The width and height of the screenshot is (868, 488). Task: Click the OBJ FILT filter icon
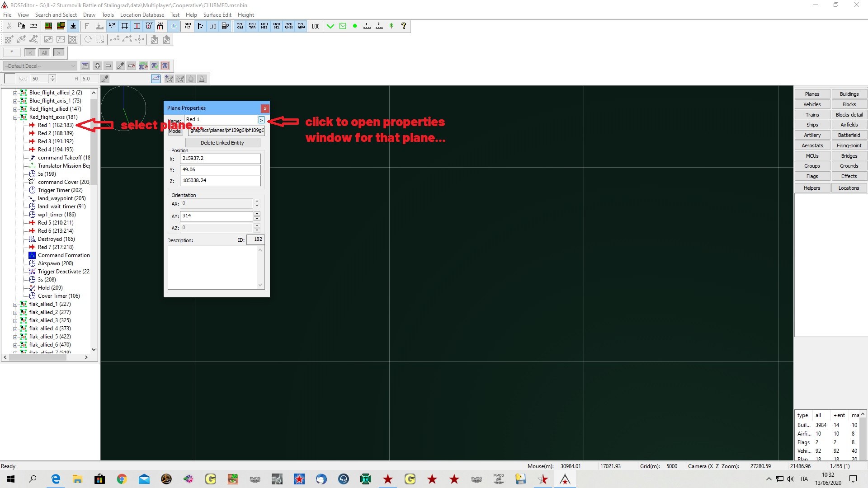[x=188, y=26]
